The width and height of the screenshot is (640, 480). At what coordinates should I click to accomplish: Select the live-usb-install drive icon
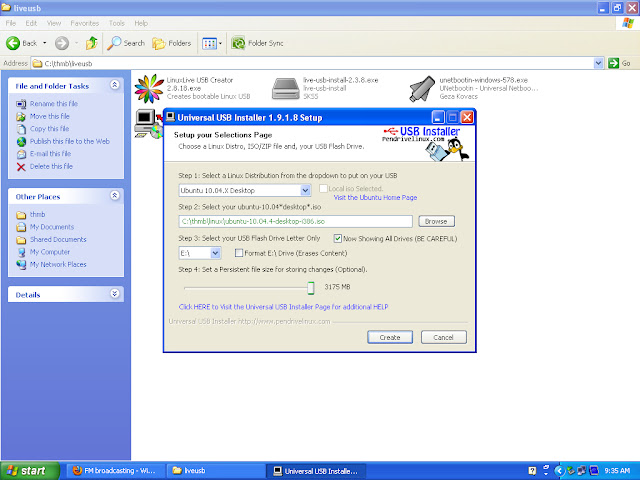pyautogui.click(x=285, y=89)
